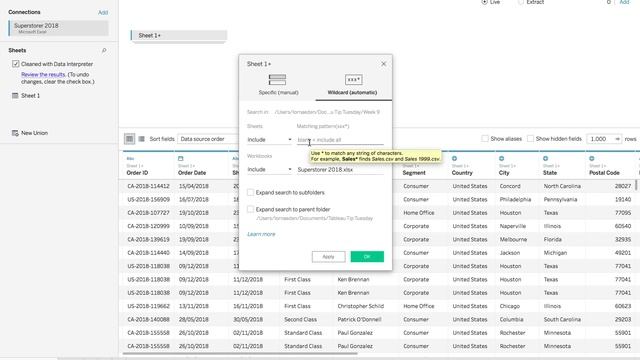Click the Wildcard xxx* icon in dialog

click(x=353, y=80)
